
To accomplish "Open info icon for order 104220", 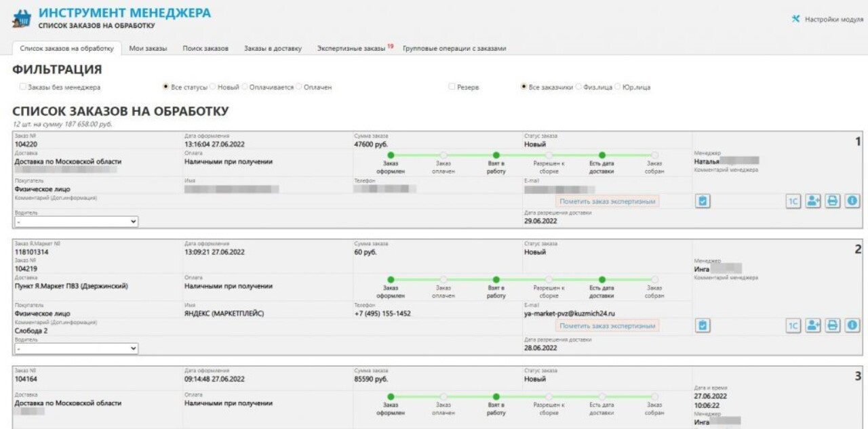I will pyautogui.click(x=852, y=201).
